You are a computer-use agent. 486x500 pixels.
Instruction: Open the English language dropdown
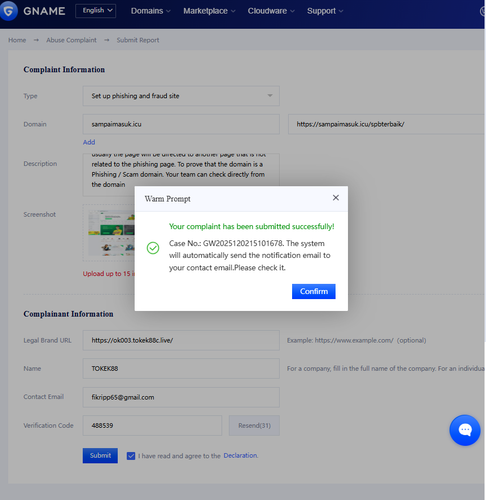coord(96,11)
